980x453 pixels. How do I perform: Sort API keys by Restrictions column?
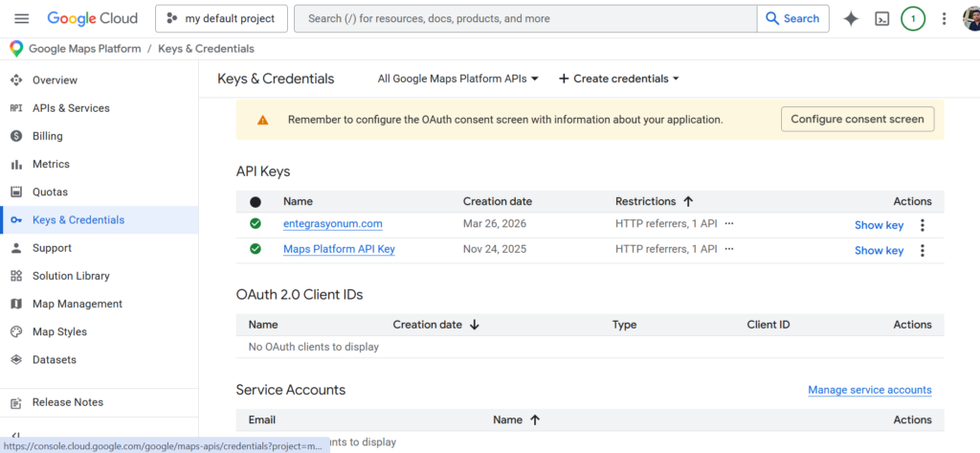point(655,201)
